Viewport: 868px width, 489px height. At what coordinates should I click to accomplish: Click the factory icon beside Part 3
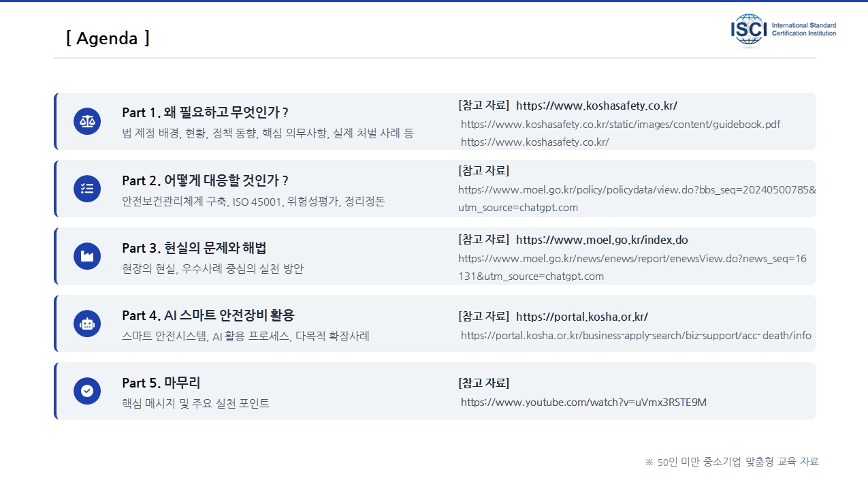87,256
